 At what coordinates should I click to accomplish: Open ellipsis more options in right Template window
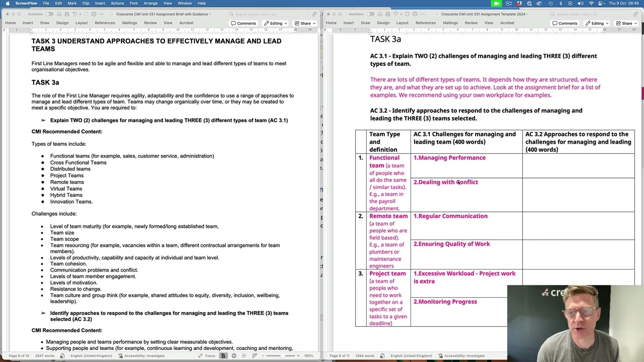coord(423,14)
